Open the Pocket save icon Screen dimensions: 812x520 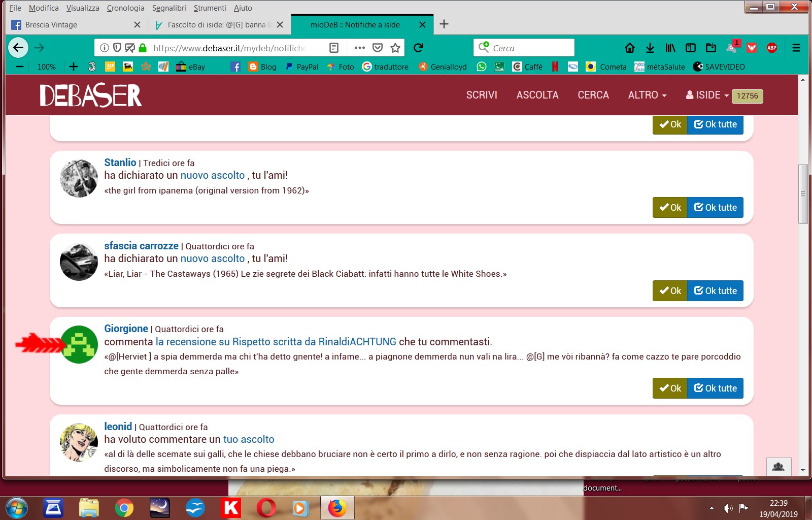pos(377,48)
